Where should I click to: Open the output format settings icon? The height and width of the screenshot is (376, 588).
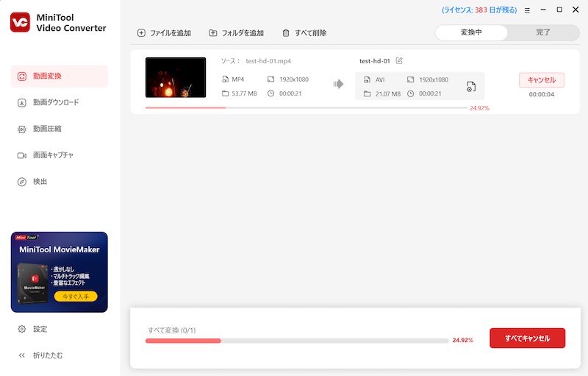pyautogui.click(x=470, y=87)
